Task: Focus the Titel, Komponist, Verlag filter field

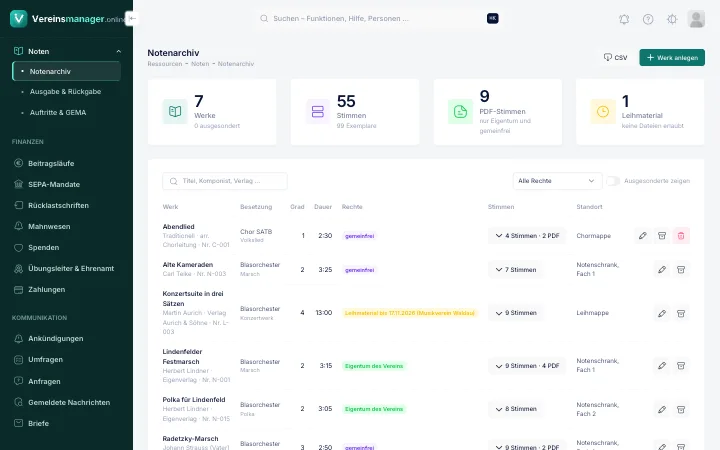Action: (225, 181)
